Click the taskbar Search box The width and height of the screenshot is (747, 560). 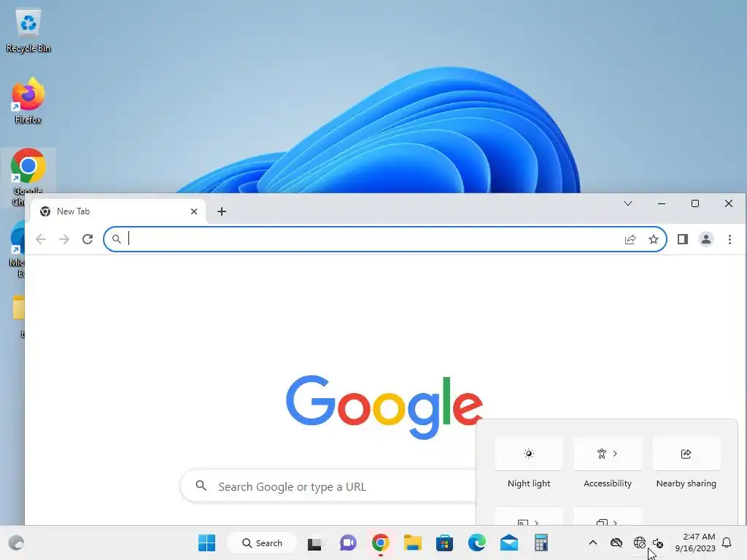click(262, 542)
